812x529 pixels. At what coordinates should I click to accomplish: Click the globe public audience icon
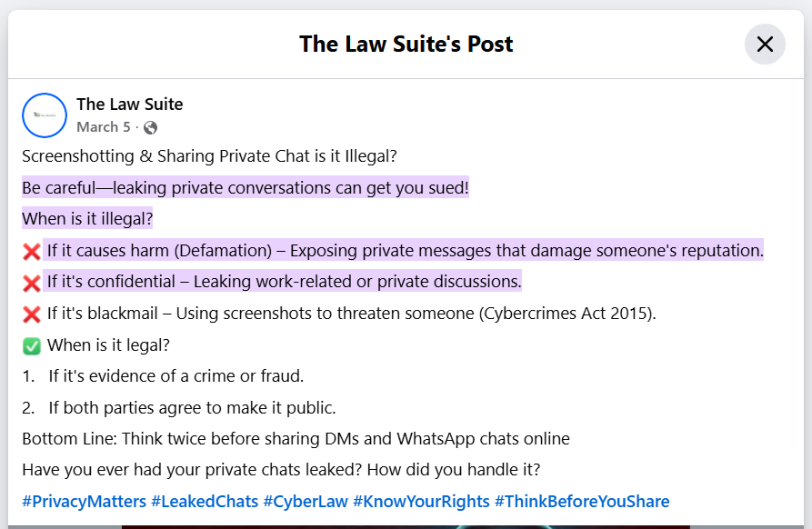click(x=150, y=127)
